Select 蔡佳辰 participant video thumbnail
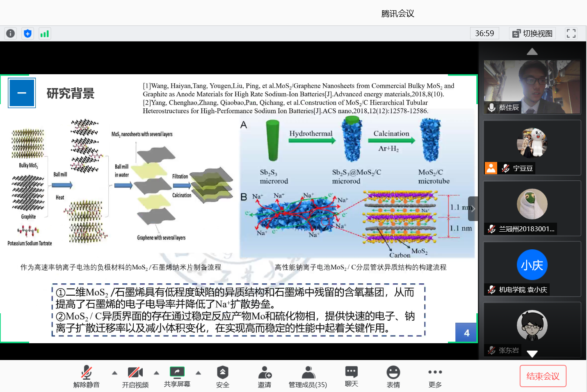 click(x=532, y=87)
